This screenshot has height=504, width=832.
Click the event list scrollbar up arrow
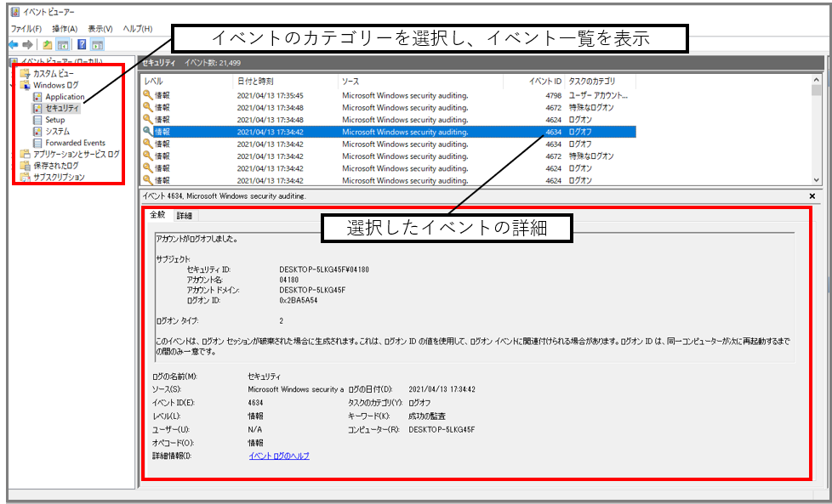point(817,80)
